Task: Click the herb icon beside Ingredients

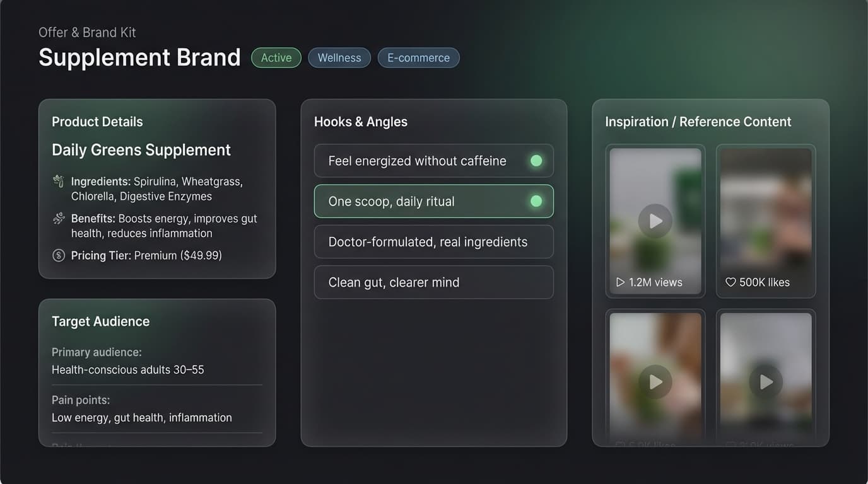Action: 58,181
